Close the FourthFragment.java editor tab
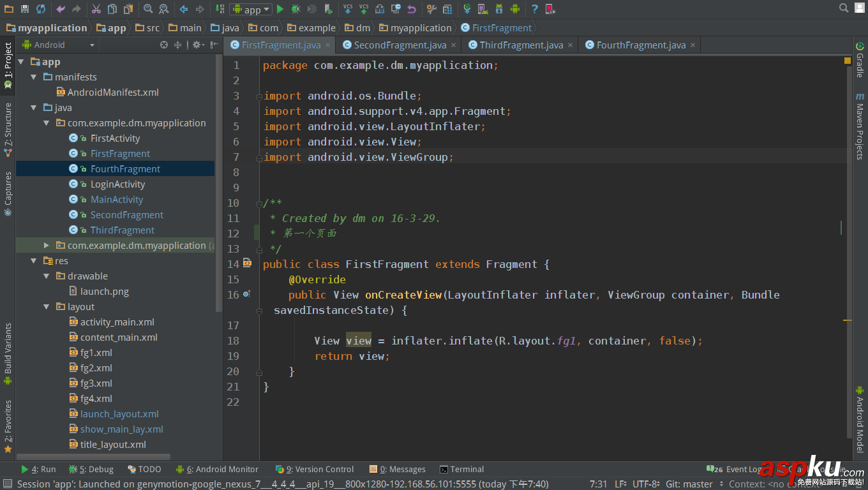Viewport: 868px width, 490px height. pyautogui.click(x=692, y=45)
